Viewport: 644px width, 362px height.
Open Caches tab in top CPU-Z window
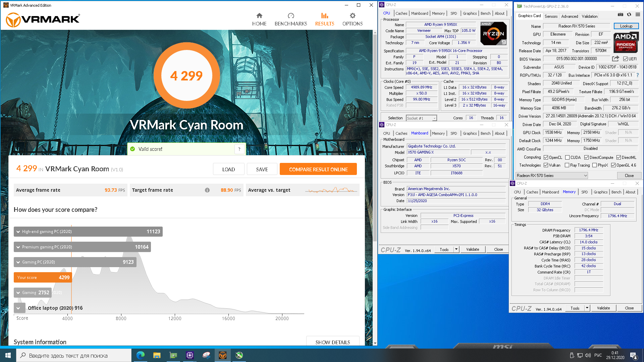coord(401,13)
